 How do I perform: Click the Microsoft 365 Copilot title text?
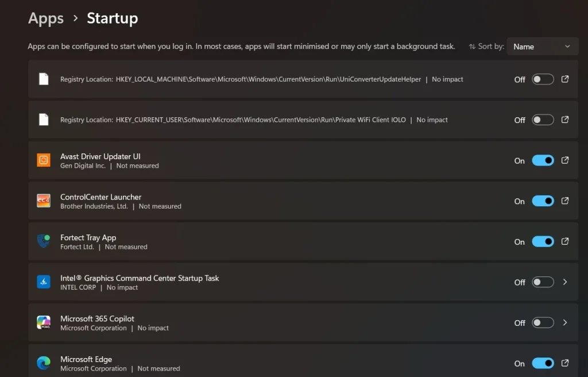click(x=97, y=319)
